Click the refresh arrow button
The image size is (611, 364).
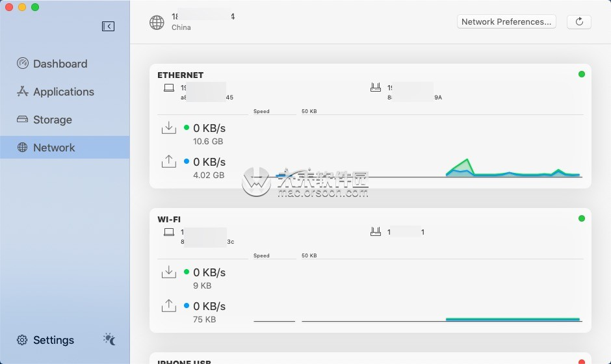tap(579, 22)
